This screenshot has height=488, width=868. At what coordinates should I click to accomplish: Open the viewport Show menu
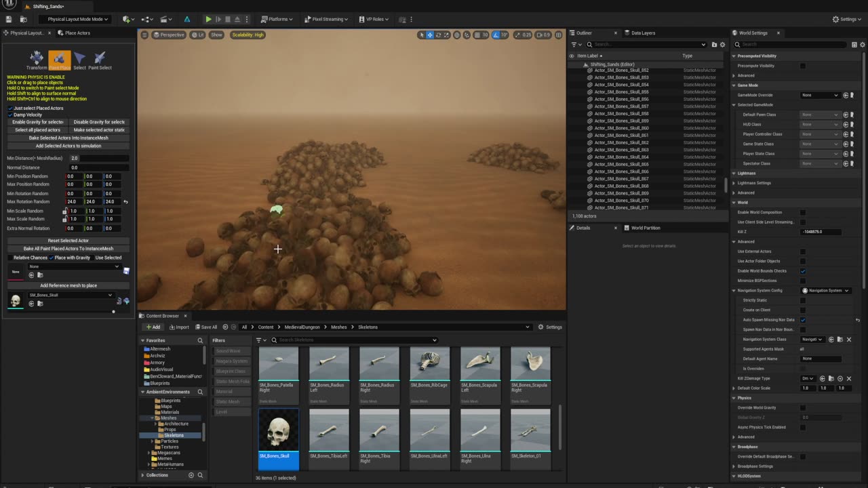point(216,35)
